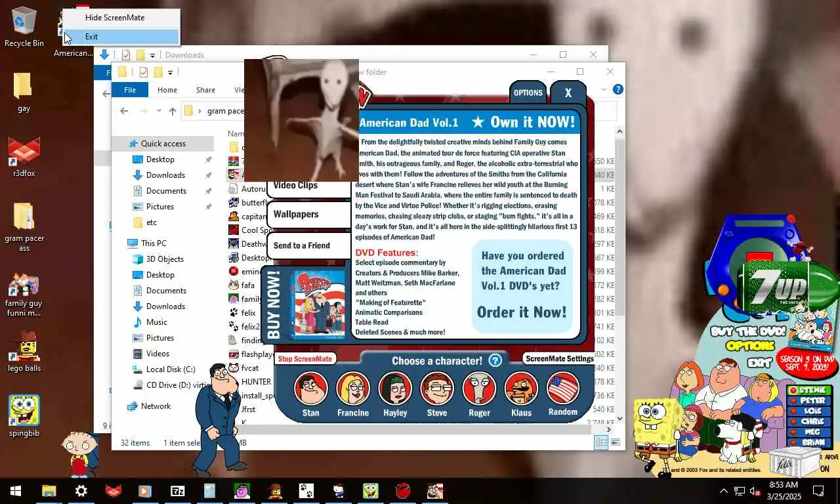
Task: Open recent locations dropdown in Explorer
Action: point(158,111)
